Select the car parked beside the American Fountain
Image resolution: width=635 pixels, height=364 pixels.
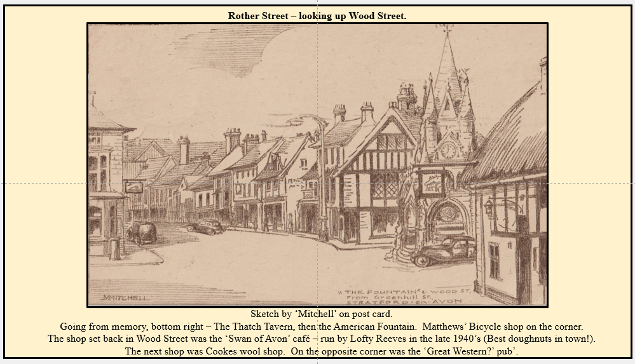[444, 251]
